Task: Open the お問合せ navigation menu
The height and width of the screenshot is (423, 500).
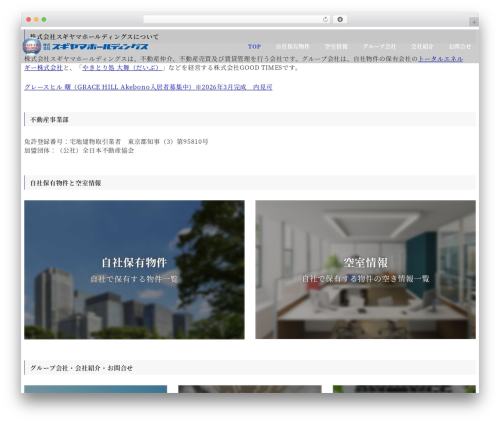Action: (460, 47)
